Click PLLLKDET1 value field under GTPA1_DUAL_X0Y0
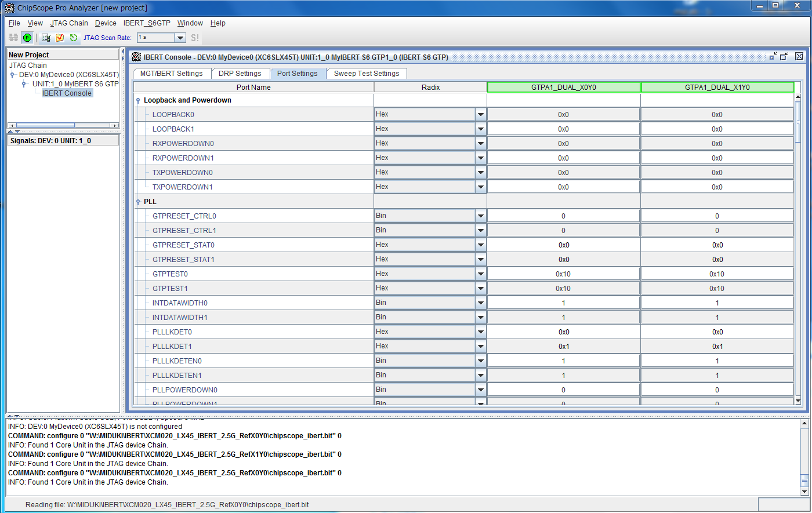 [x=564, y=346]
